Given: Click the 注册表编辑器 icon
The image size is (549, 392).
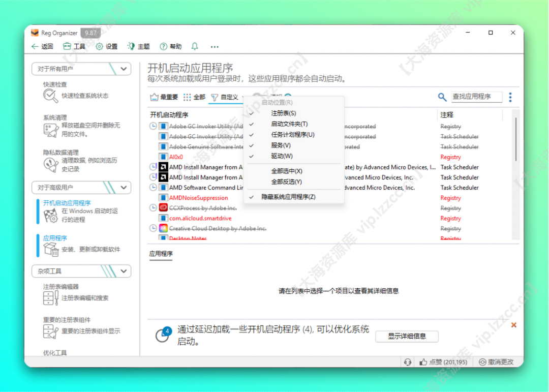Looking at the screenshot, I should pos(50,298).
